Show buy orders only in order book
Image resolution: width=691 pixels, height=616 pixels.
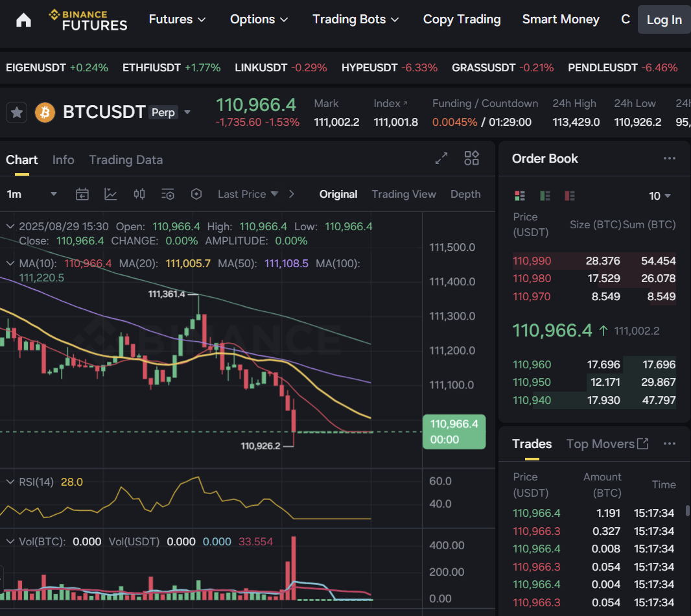point(545,196)
